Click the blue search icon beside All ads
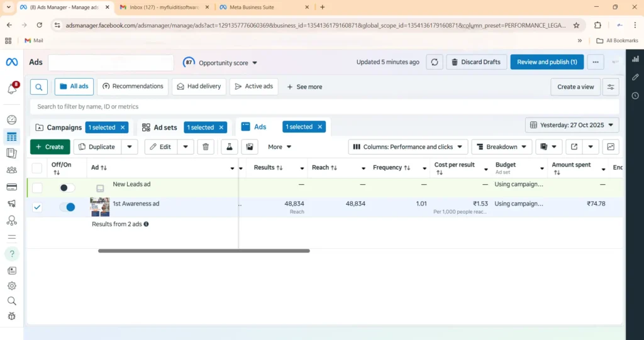The height and width of the screenshot is (340, 644). (39, 87)
